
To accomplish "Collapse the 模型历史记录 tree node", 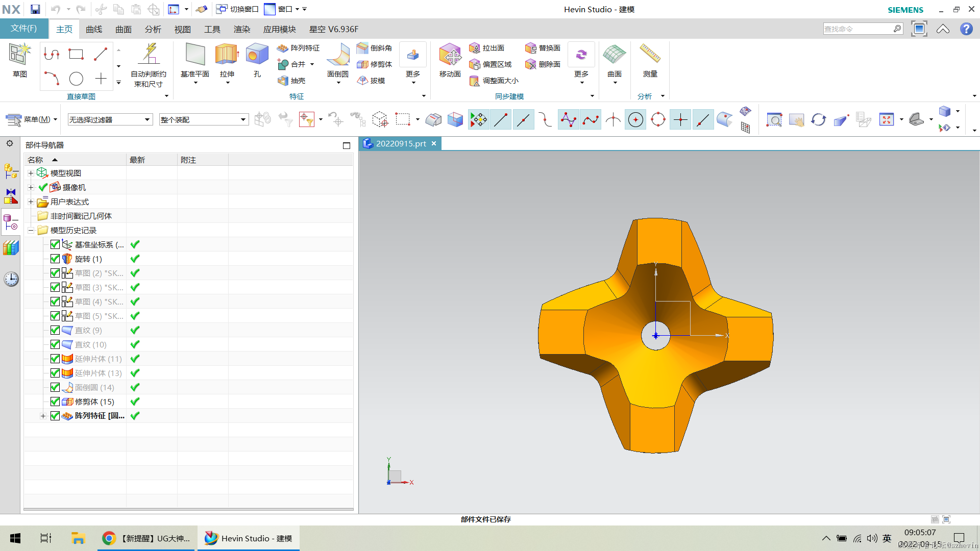I will tap(31, 230).
